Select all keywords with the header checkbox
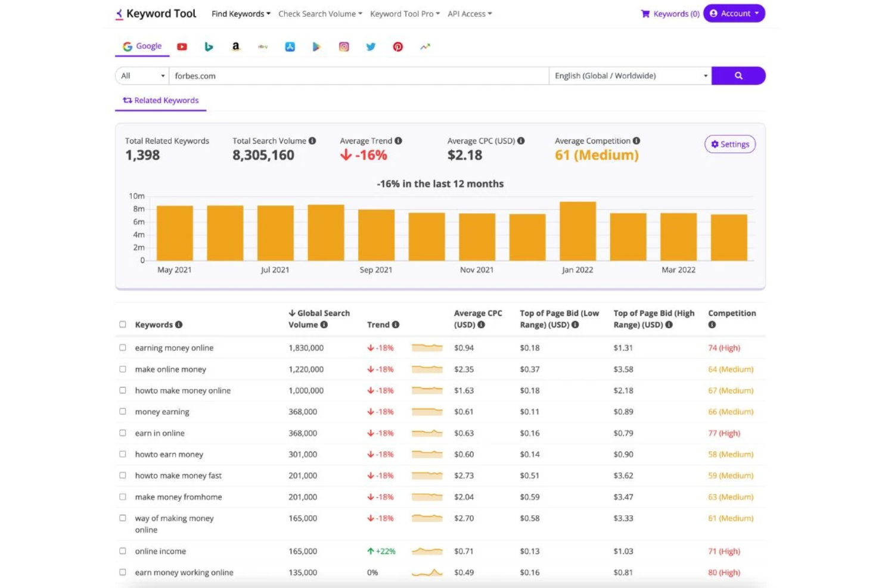 pyautogui.click(x=123, y=324)
